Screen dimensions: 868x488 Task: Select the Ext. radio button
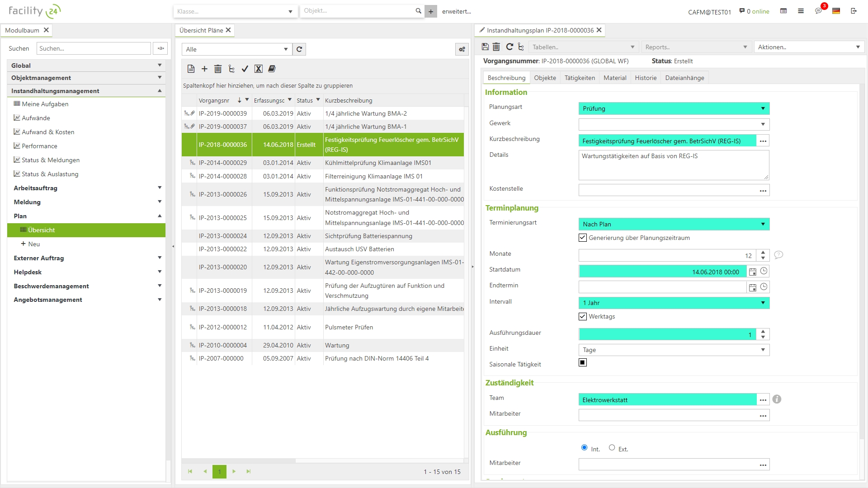pos(612,447)
